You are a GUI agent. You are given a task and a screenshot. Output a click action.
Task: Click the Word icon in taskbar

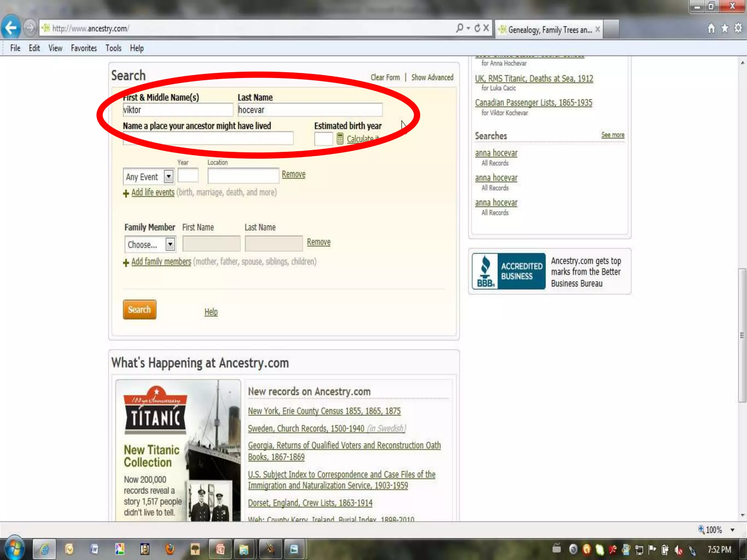click(94, 549)
